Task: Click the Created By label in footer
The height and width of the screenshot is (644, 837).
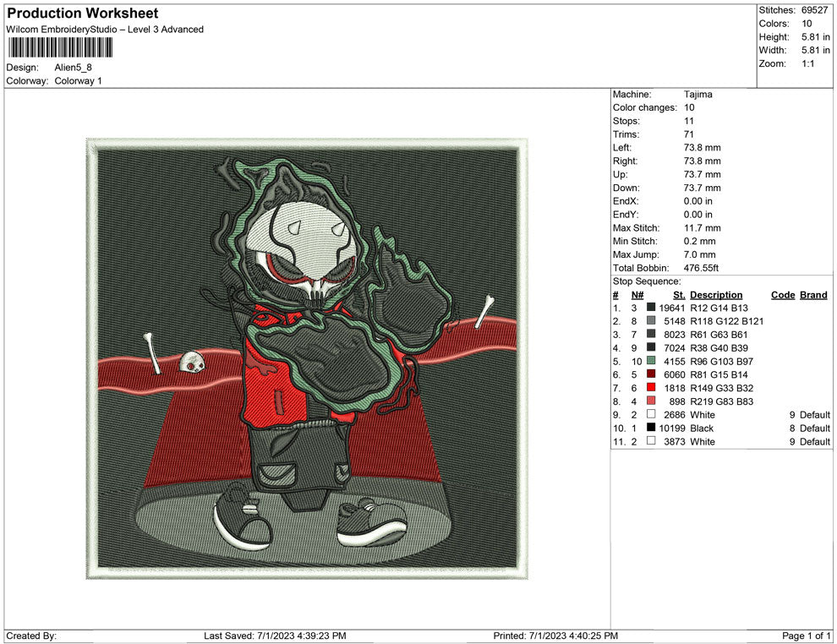Action: (x=31, y=636)
